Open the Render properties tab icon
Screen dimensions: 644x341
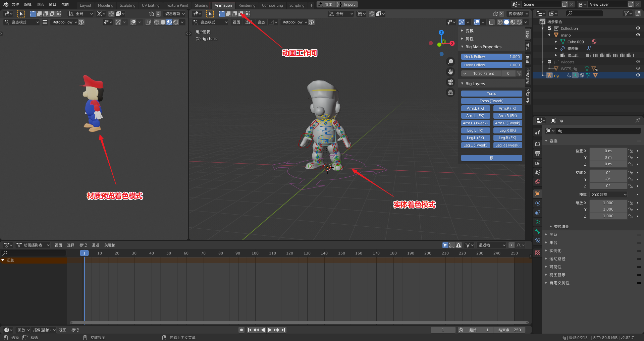point(538,144)
